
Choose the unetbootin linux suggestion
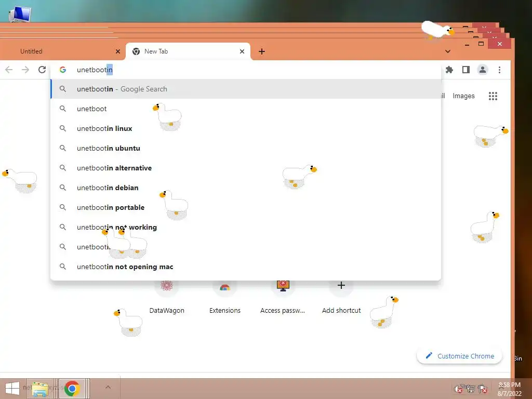[246, 128]
